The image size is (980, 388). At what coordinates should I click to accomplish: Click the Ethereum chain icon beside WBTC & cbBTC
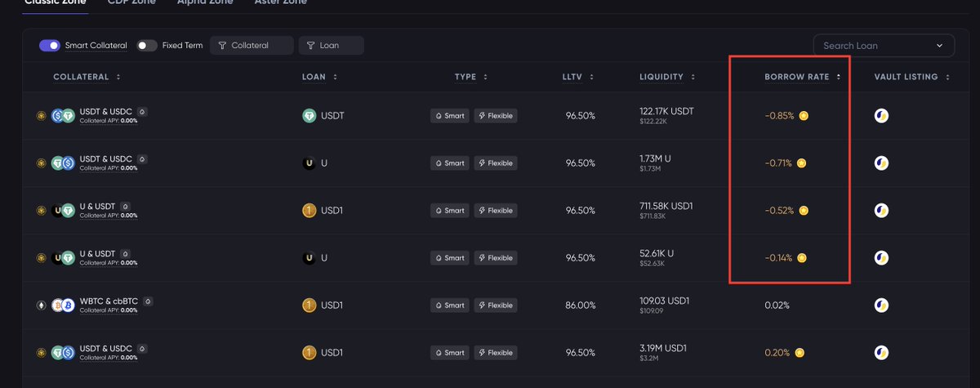42,305
